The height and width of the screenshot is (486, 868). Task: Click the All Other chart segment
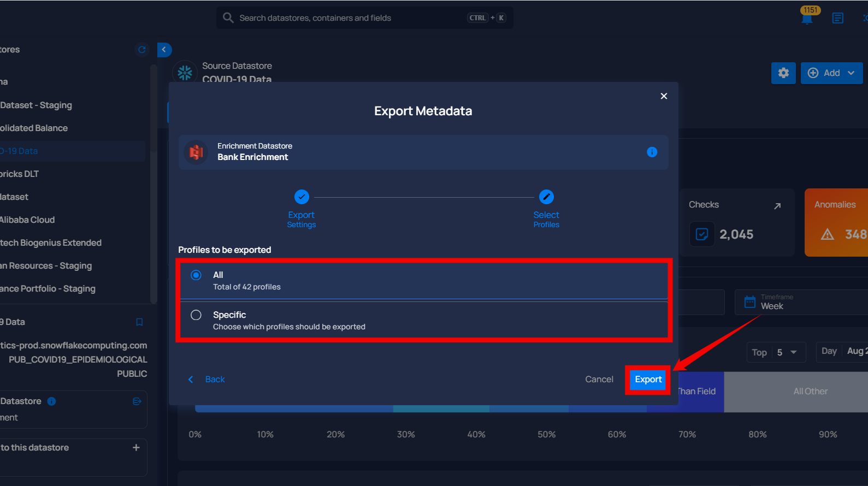coord(796,392)
